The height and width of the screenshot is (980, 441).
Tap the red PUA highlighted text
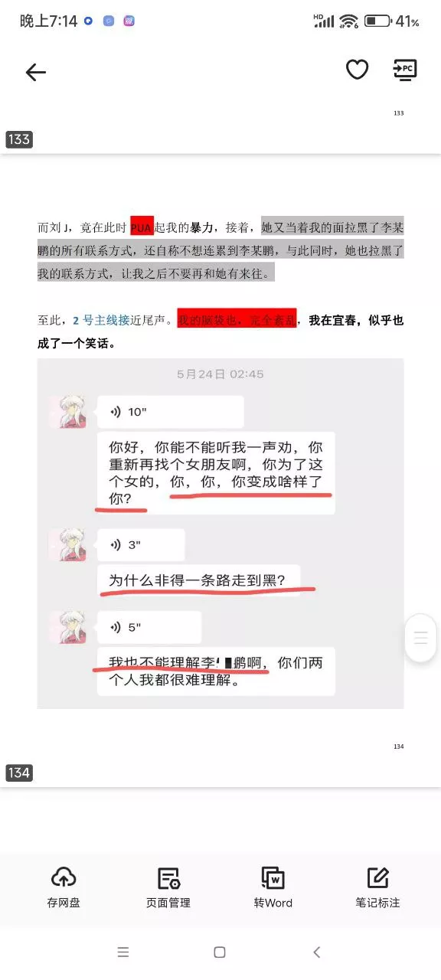[142, 227]
